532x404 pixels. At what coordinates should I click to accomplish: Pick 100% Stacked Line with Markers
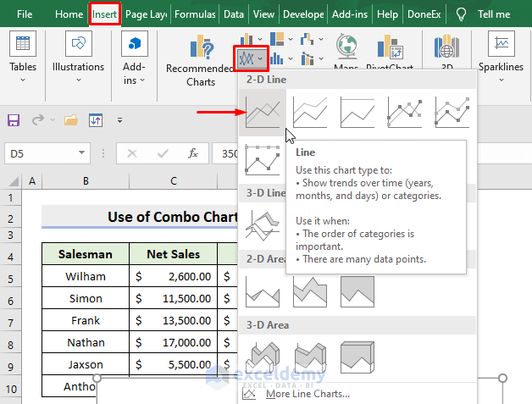click(x=263, y=159)
